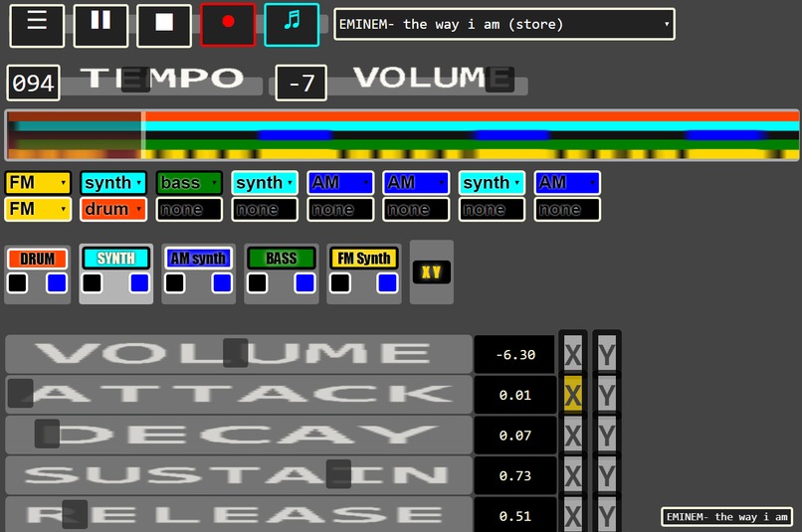802x532 pixels.
Task: Seek in the colored song timeline strip
Action: [x=402, y=135]
